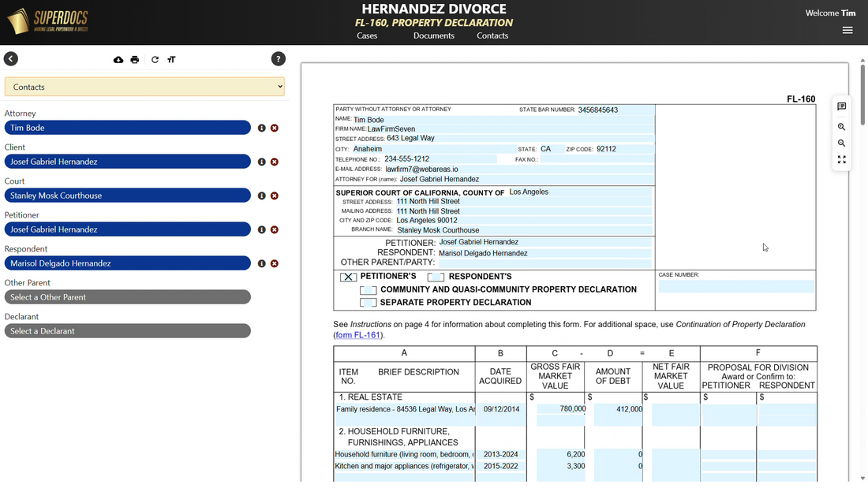
Task: Go to Contacts menu in header
Action: click(492, 35)
